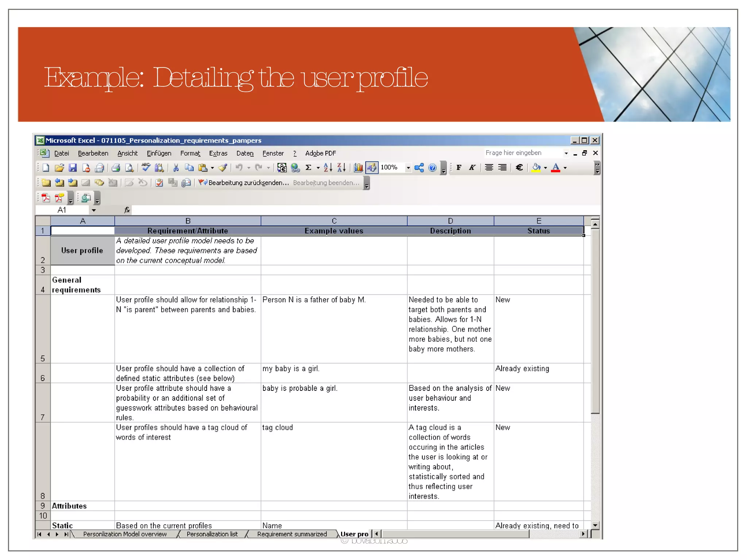Image resolution: width=747 pixels, height=560 pixels.
Task: Click the Euro conversion icon
Action: (x=282, y=168)
